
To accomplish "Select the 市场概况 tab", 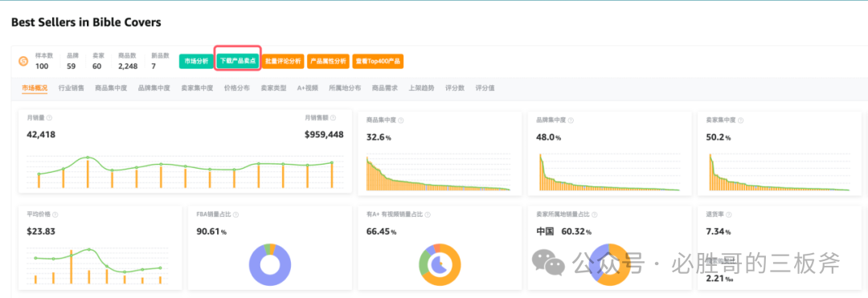I will pyautogui.click(x=35, y=88).
